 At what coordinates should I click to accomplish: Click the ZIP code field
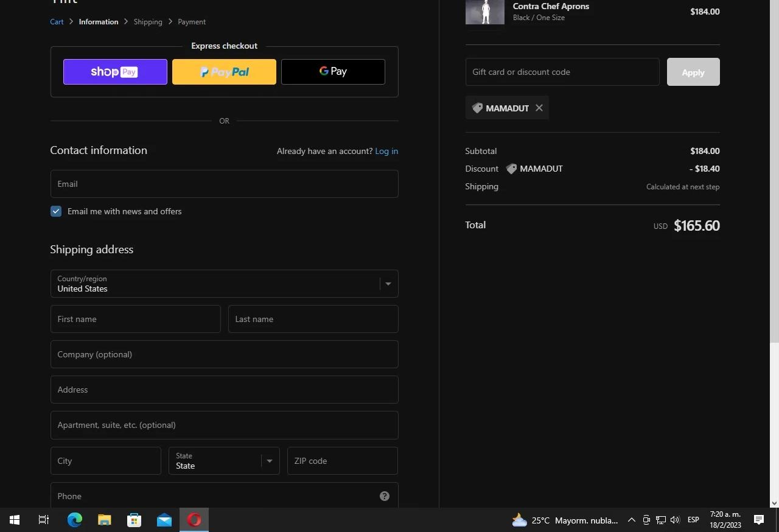[342, 461]
